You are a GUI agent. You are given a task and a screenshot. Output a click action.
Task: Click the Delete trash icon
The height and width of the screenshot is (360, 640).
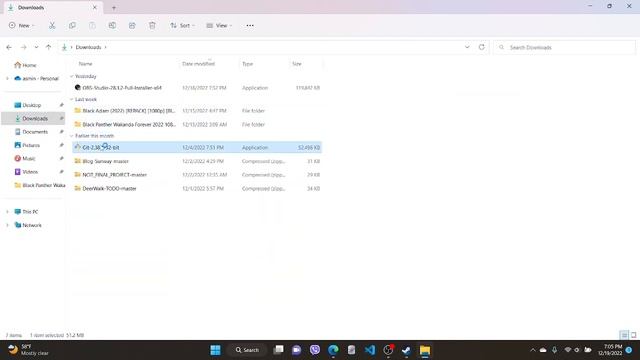click(152, 25)
